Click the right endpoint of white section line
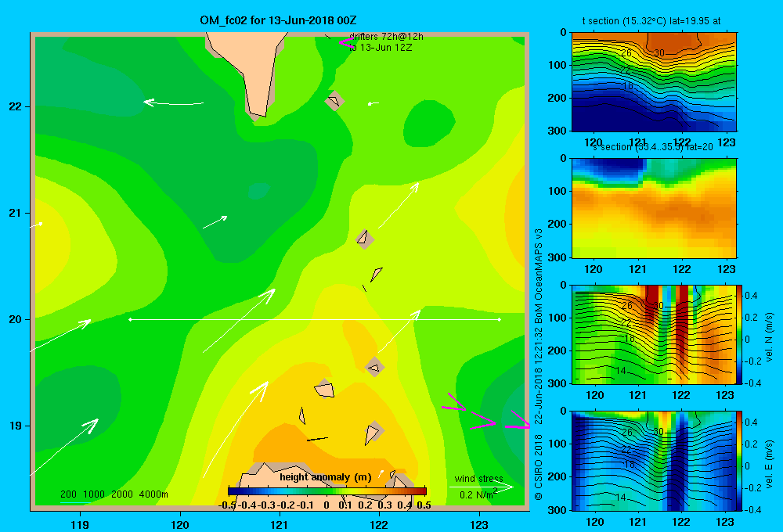The height and width of the screenshot is (532, 783). [500, 319]
